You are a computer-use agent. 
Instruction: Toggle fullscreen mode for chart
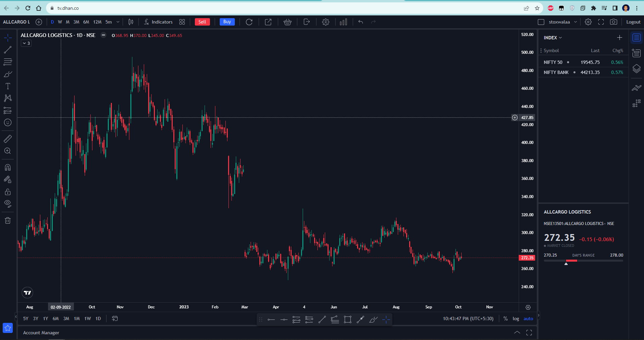[x=601, y=22]
